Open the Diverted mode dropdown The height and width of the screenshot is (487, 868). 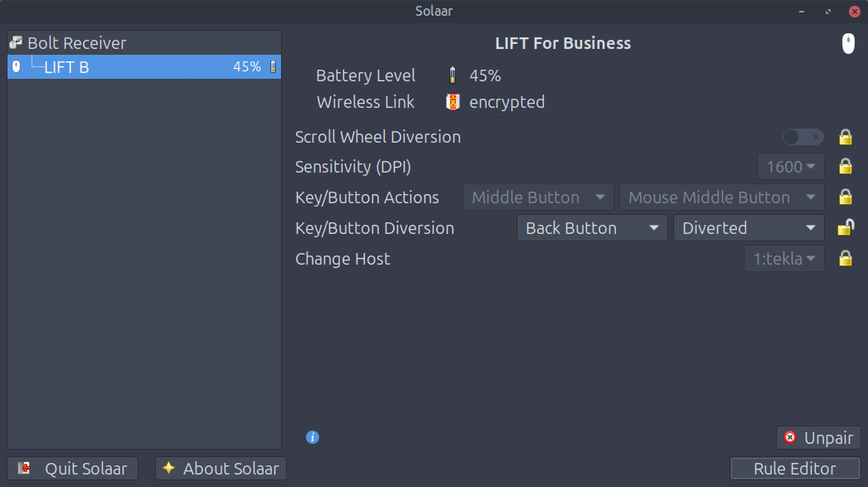coord(749,228)
